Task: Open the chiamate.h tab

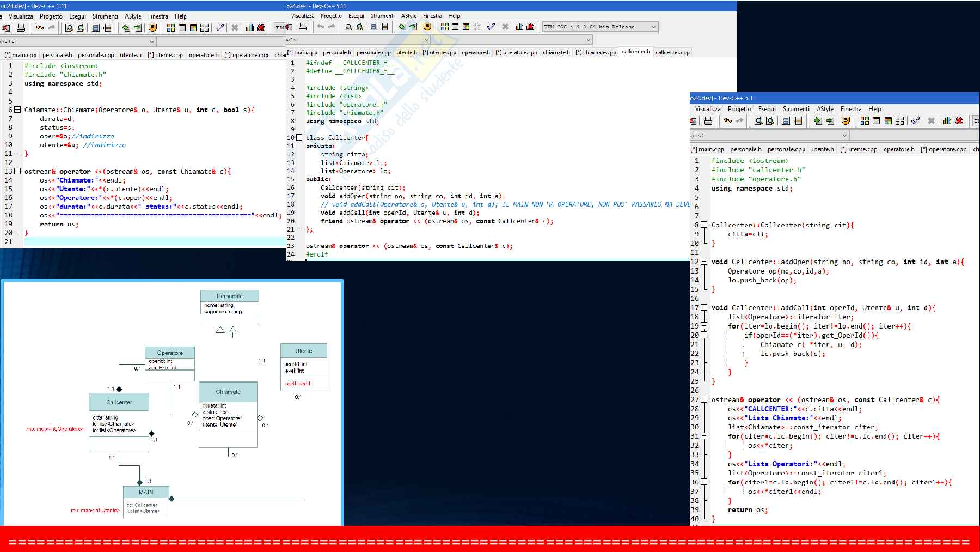Action: pyautogui.click(x=556, y=52)
